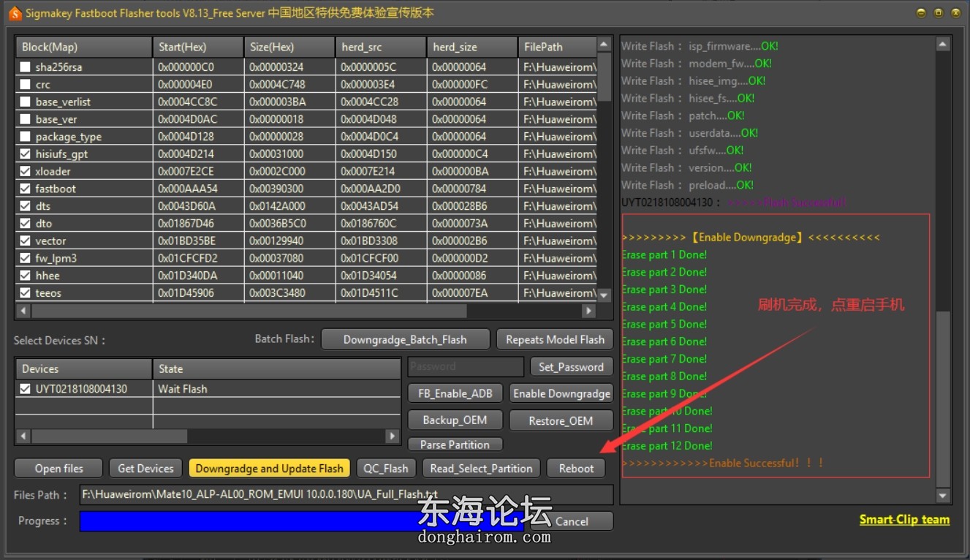Enable the crc partition checkbox

(26, 85)
